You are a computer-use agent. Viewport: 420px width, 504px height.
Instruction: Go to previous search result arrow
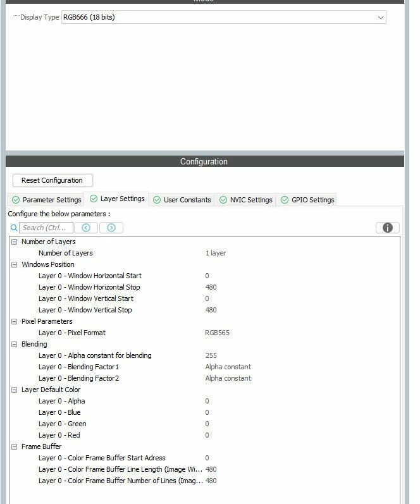(x=86, y=228)
